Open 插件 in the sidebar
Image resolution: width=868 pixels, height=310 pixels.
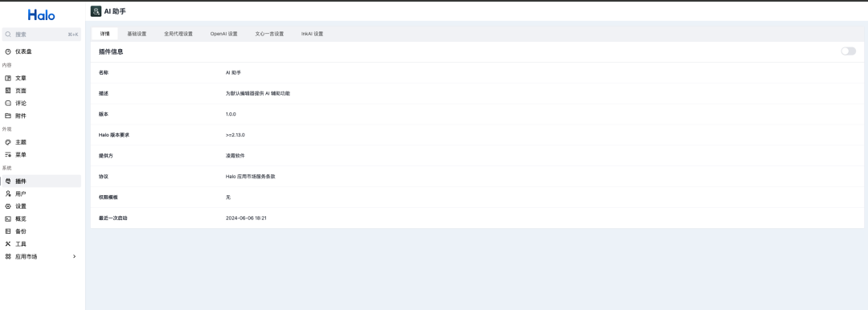point(42,181)
